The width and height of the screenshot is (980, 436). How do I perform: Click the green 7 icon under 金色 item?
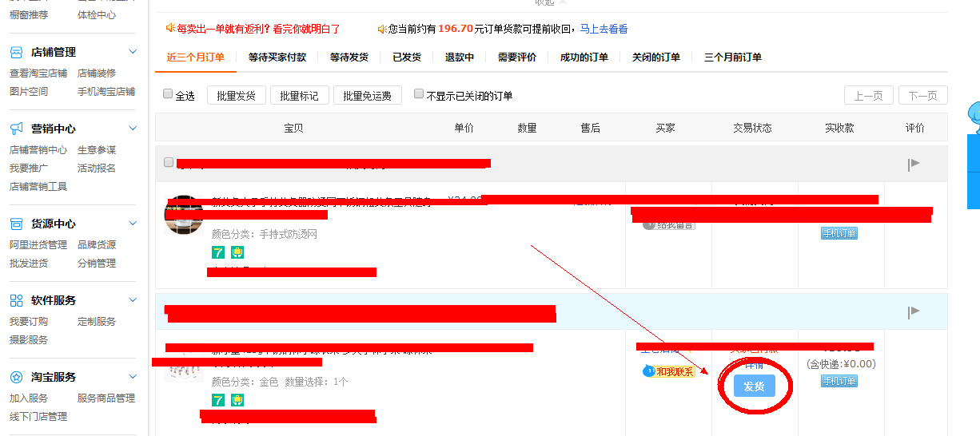tap(218, 400)
